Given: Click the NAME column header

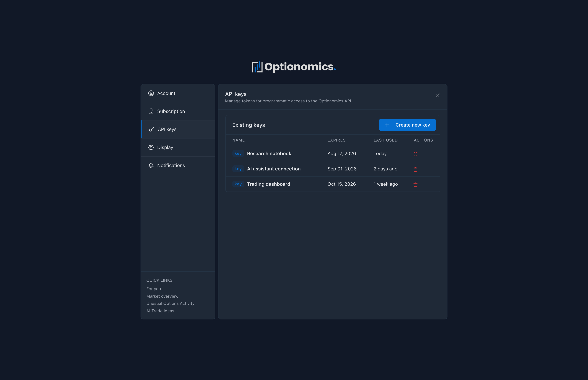Looking at the screenshot, I should (238, 140).
